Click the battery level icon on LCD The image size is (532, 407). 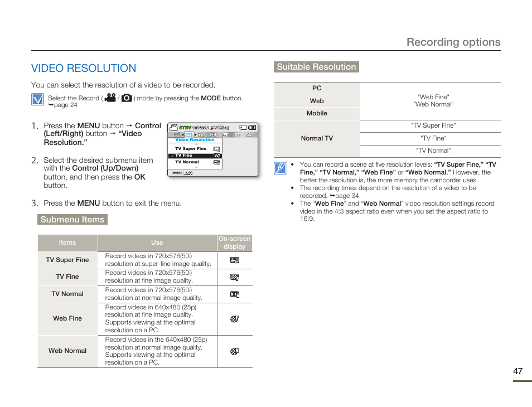pyautogui.click(x=252, y=128)
